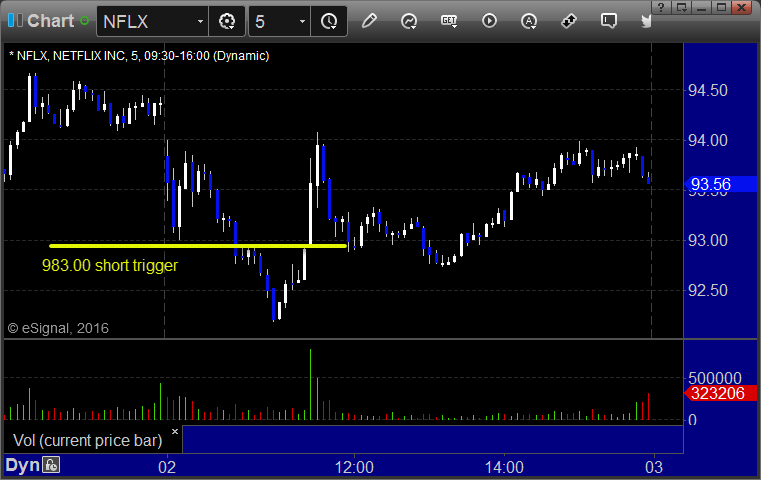Click the 983.00 short trigger text label
This screenshot has height=480, width=761.
tap(110, 265)
